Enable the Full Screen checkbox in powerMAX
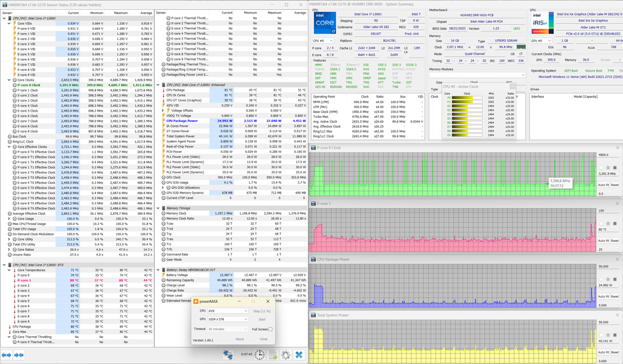 [x=270, y=329]
